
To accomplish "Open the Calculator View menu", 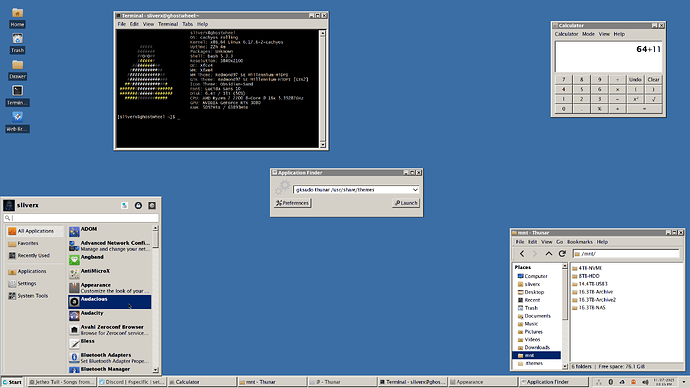I will (x=604, y=34).
